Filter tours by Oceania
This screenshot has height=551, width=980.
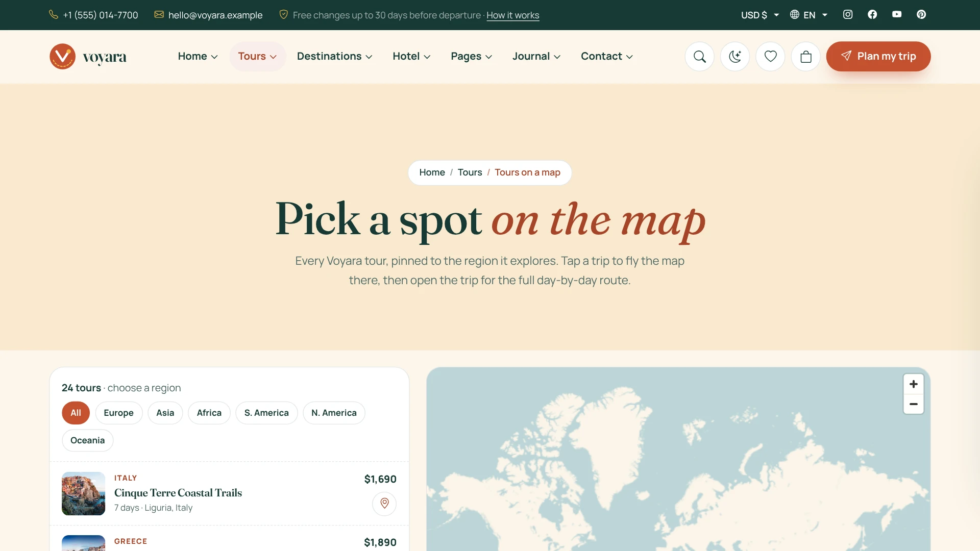88,441
